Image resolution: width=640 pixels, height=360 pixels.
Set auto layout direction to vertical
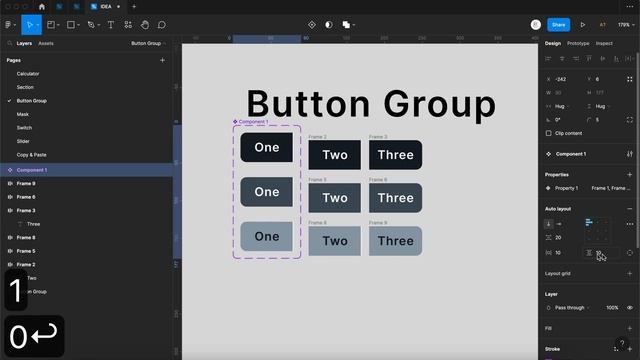coord(549,224)
